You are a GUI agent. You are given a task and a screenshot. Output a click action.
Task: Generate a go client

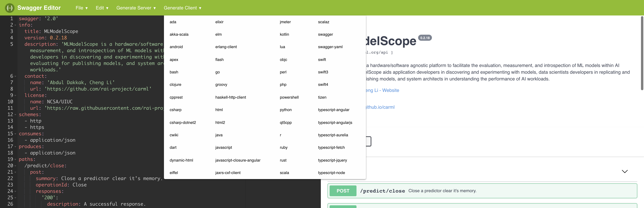217,72
